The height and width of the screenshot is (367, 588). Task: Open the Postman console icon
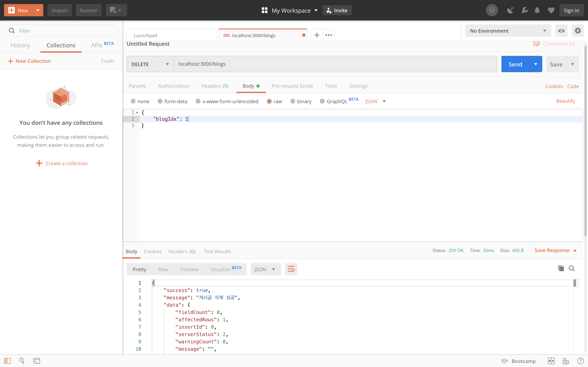pos(37,361)
